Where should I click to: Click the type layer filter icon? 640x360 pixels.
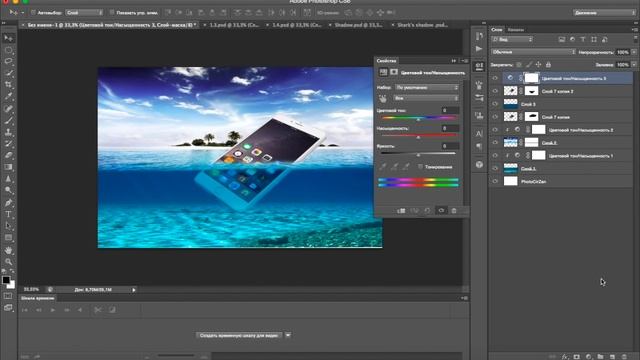click(x=583, y=40)
